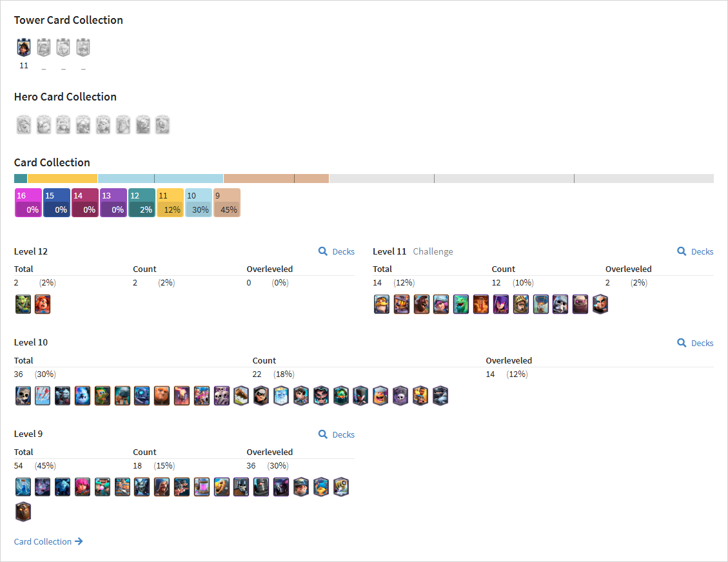Select the P.E.K.K.A card in Level 9

pos(281,487)
